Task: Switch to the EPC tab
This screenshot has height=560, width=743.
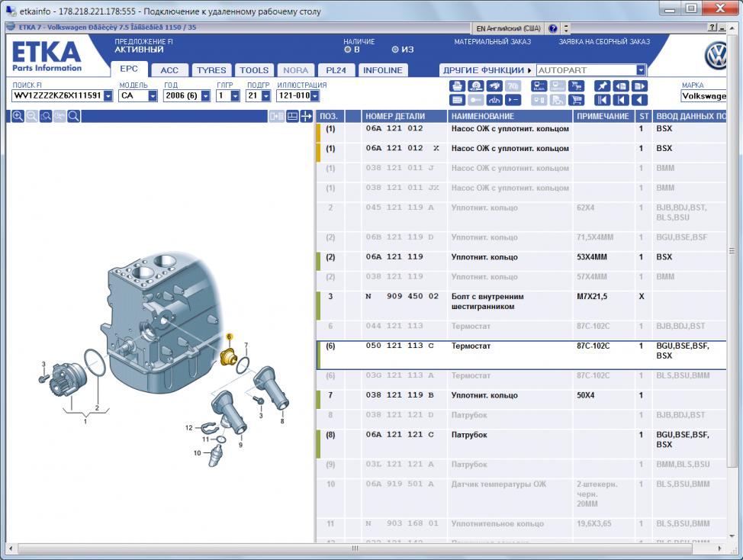Action: click(129, 69)
